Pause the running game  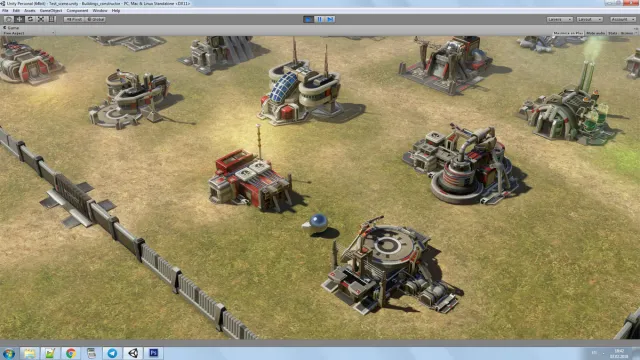pyautogui.click(x=319, y=19)
